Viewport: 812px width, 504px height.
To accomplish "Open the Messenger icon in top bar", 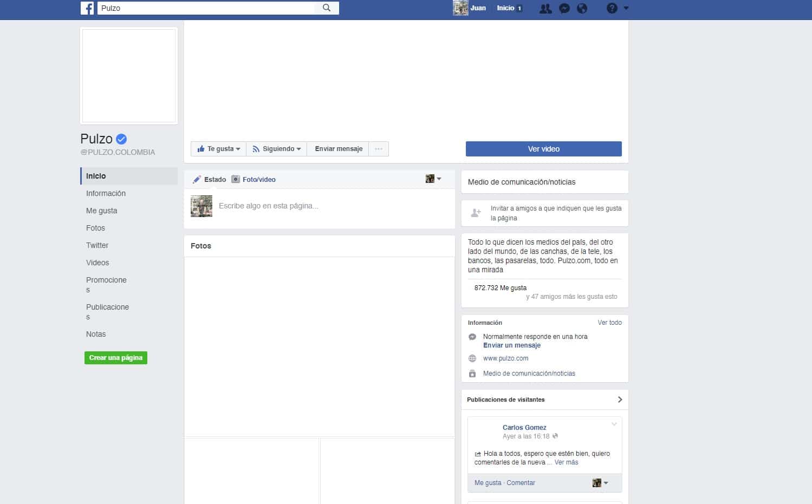I will tap(564, 8).
